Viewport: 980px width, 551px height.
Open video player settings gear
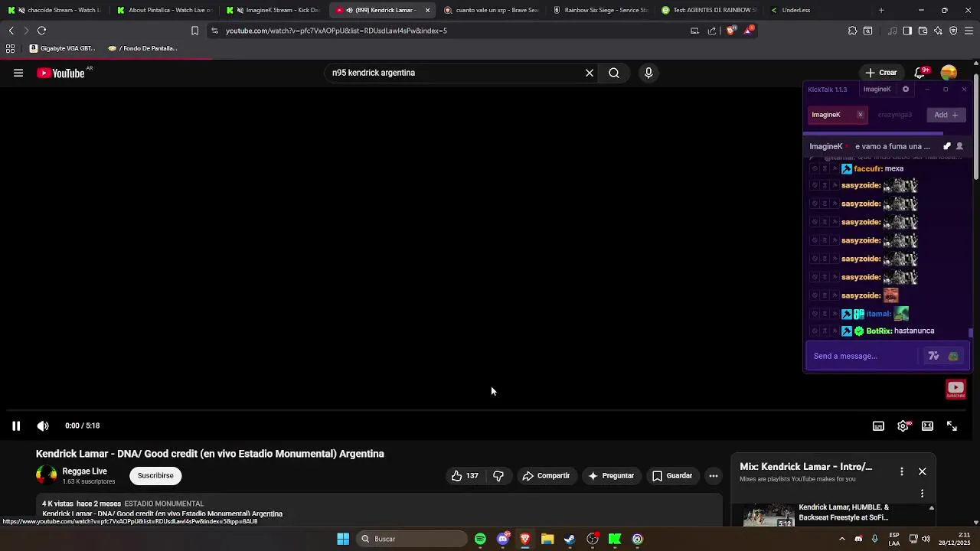coord(903,426)
